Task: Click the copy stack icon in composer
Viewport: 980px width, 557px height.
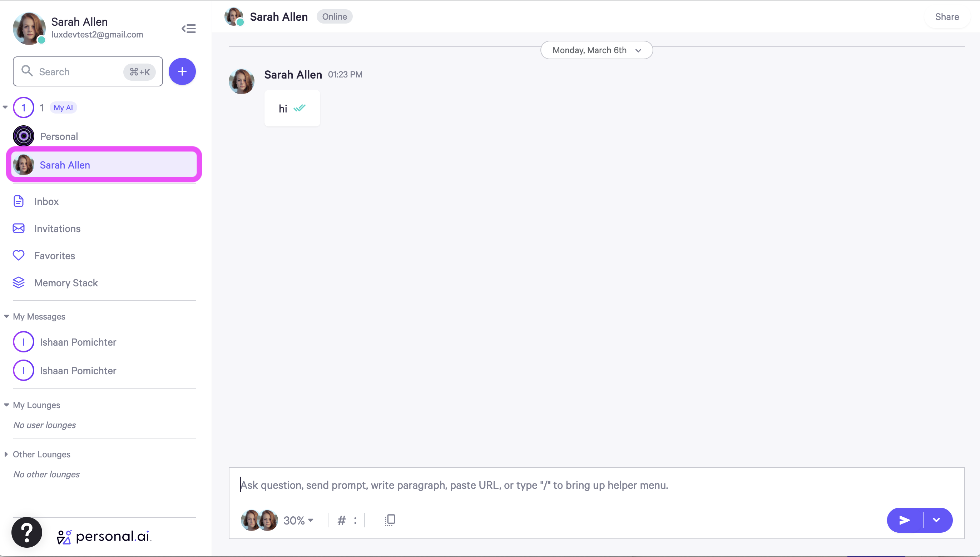Action: (390, 520)
